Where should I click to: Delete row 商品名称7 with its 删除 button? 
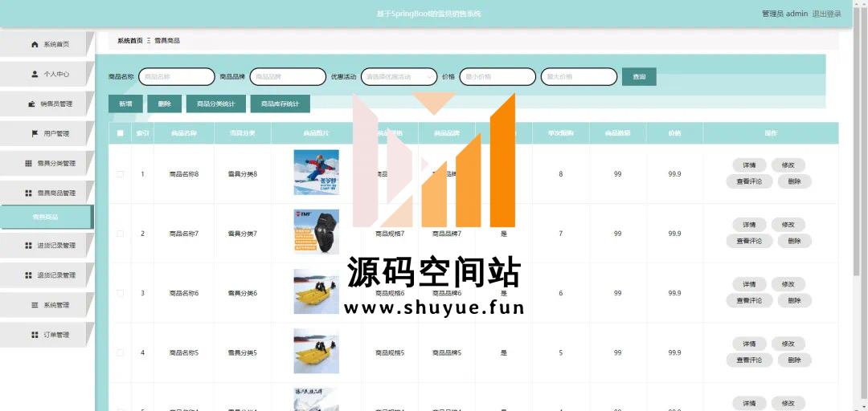[794, 241]
